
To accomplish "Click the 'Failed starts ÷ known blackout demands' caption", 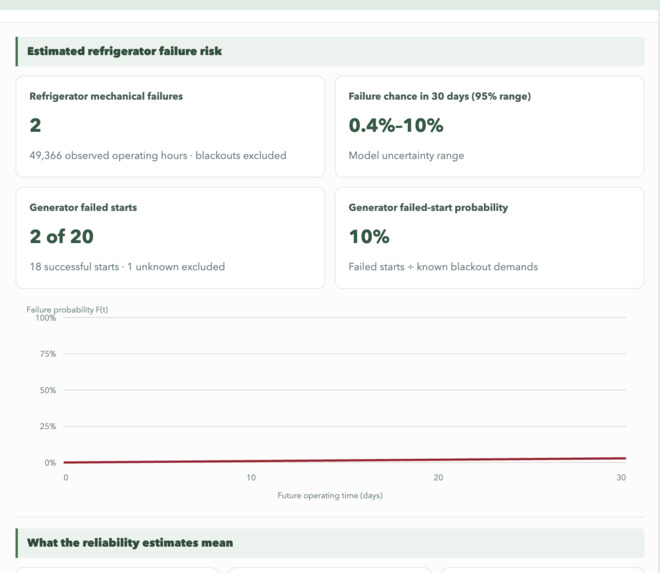I will click(443, 267).
